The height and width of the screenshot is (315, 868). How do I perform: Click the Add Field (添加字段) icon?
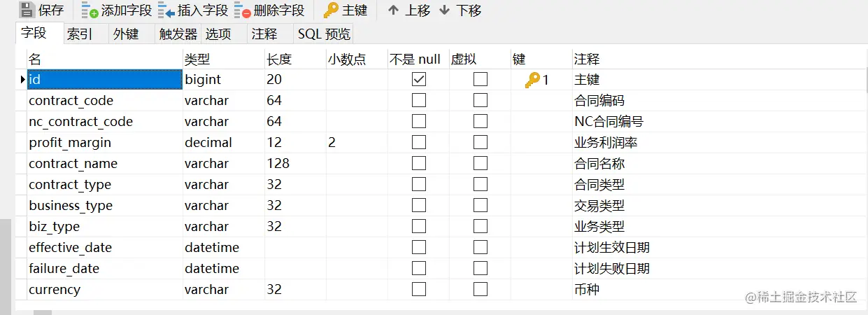[90, 10]
